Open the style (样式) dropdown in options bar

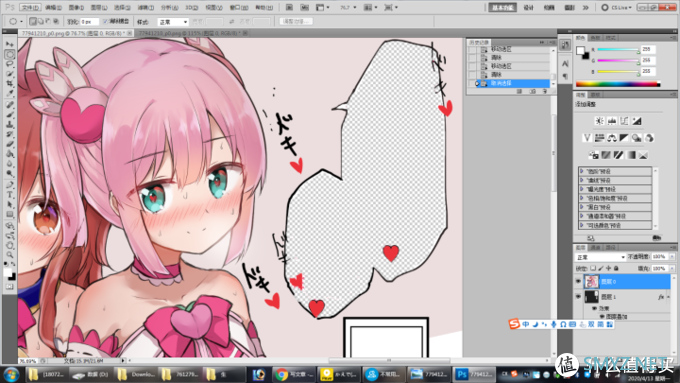coord(173,22)
